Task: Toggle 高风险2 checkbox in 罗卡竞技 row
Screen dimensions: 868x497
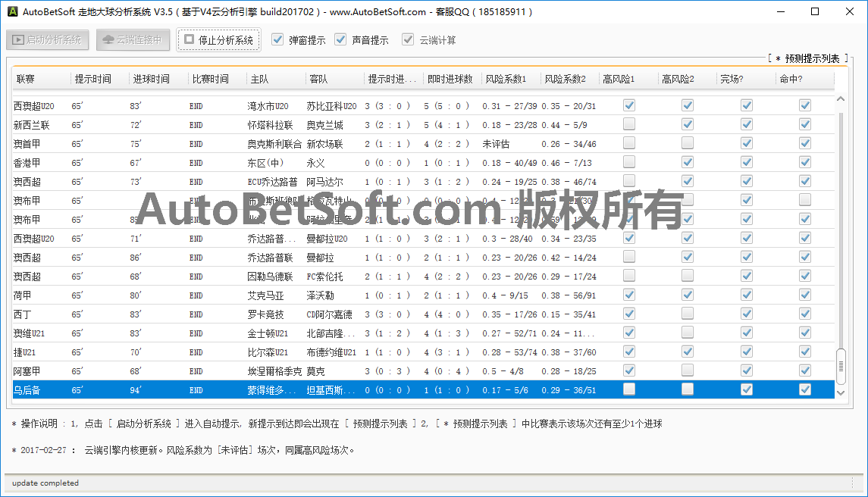Action: point(688,314)
